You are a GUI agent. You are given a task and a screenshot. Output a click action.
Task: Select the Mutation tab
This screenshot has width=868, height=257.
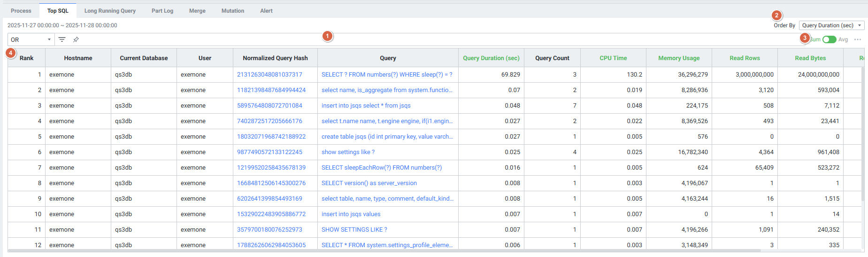point(233,11)
